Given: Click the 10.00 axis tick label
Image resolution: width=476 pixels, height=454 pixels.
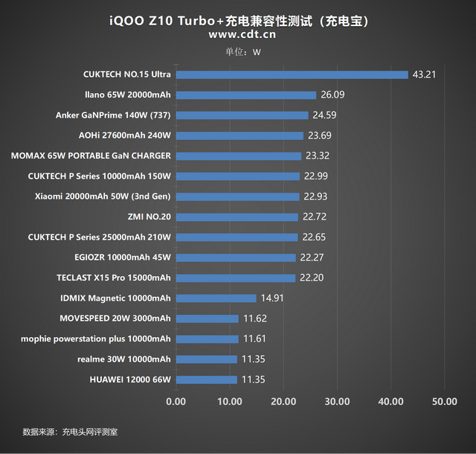Looking at the screenshot, I should pyautogui.click(x=230, y=401).
